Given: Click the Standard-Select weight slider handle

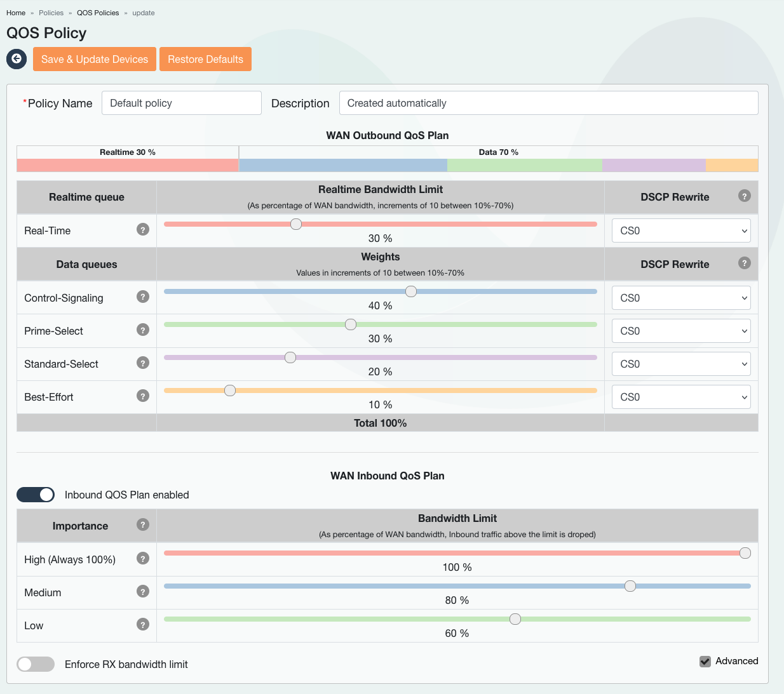Looking at the screenshot, I should tap(290, 357).
